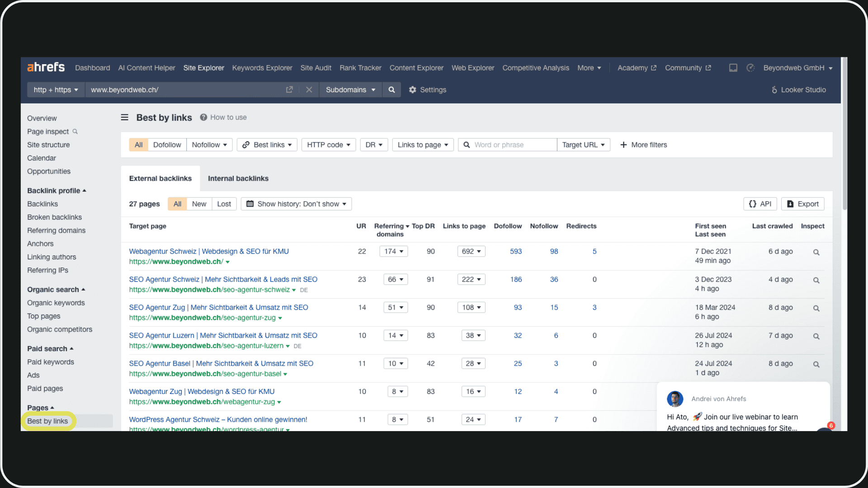Open the http + https protocol dropdown
Image resolution: width=868 pixels, height=488 pixels.
(56, 89)
